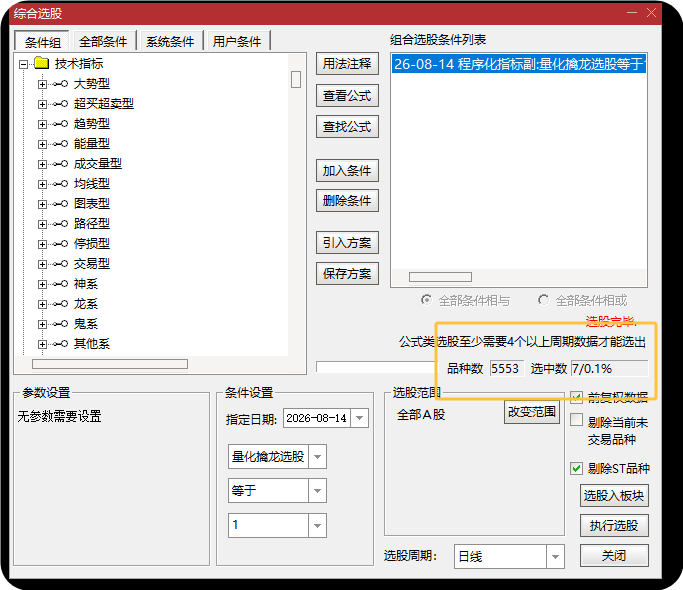The width and height of the screenshot is (683, 590).
Task: Select the 全部条件相与 radio button
Action: click(426, 300)
